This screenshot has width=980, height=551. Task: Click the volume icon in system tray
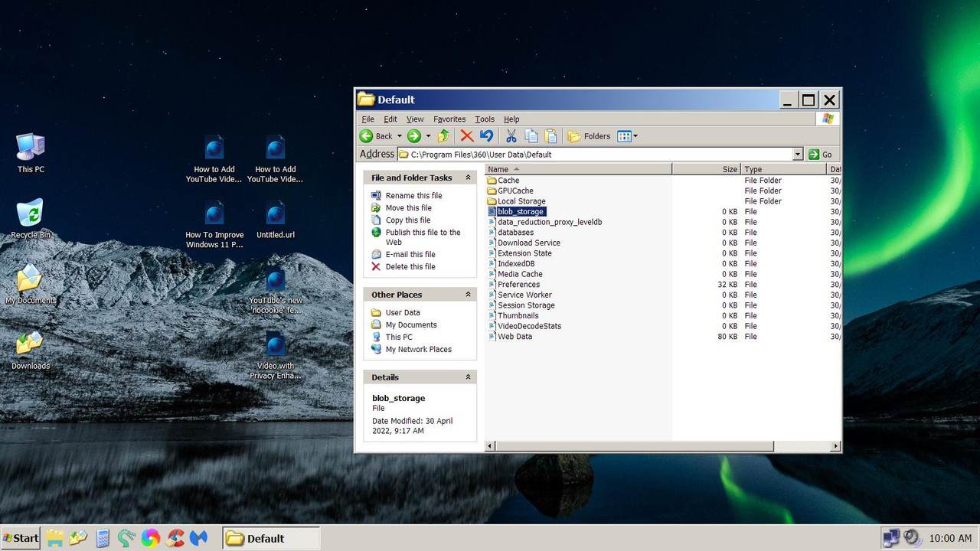coord(913,538)
